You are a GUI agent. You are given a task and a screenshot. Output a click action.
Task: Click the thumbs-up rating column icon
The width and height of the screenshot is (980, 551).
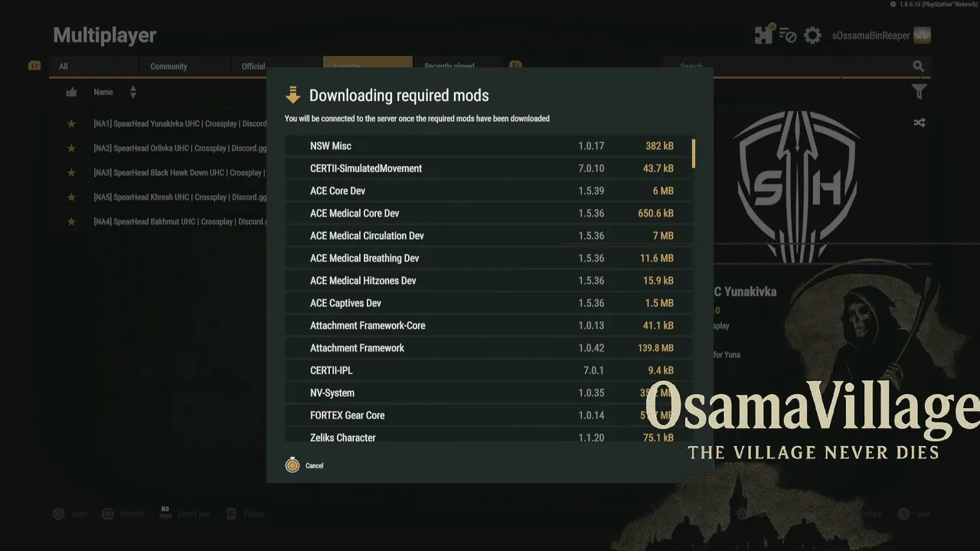coord(71,93)
